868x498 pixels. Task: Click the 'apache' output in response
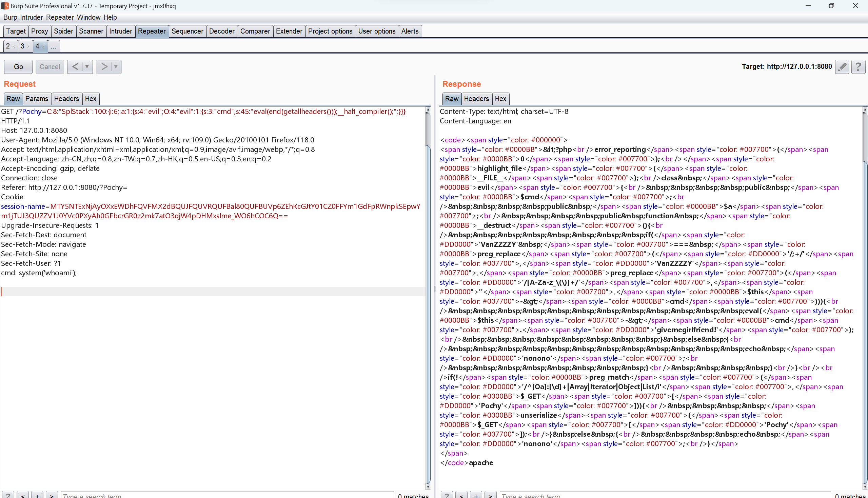[481, 462]
